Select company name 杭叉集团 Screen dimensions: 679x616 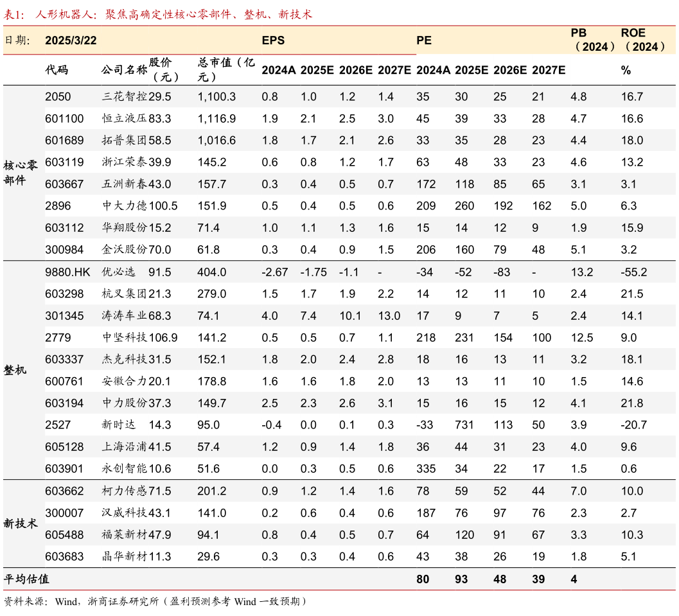point(125,294)
